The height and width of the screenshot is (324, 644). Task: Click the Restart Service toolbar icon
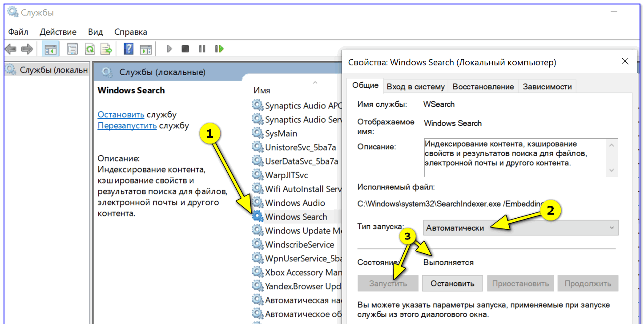[219, 49]
